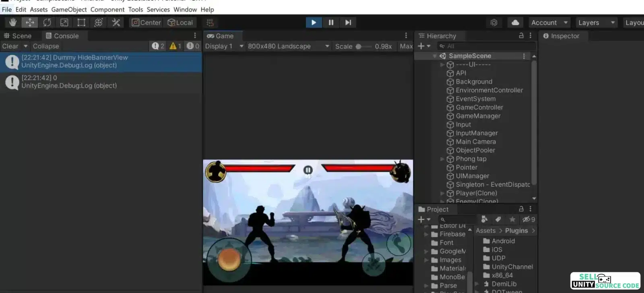Toggle pivot mode with the Center button
The height and width of the screenshot is (293, 644).
pos(147,23)
